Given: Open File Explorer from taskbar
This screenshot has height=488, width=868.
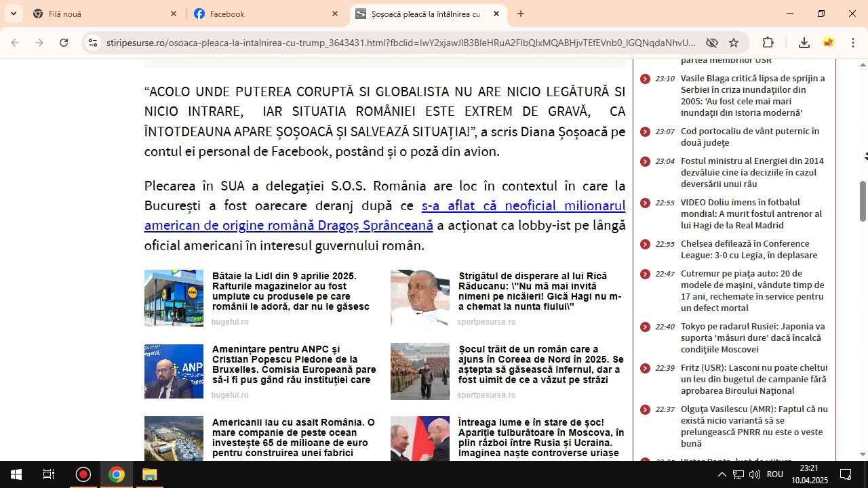Looking at the screenshot, I should click(x=149, y=474).
